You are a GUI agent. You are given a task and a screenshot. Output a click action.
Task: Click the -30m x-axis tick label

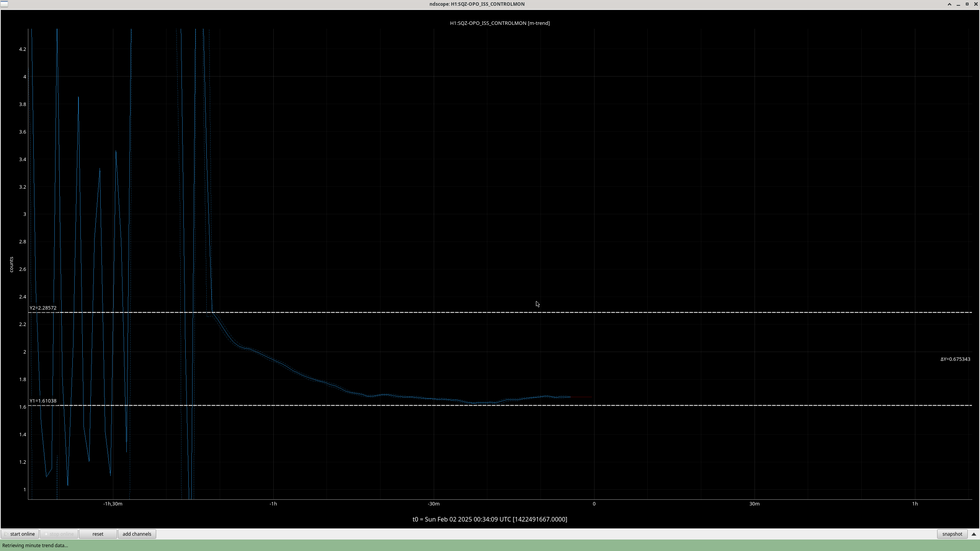point(433,504)
